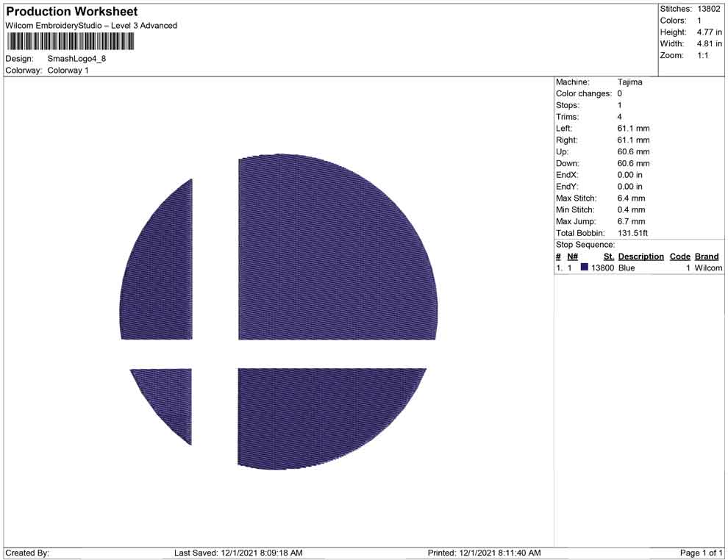The width and height of the screenshot is (728, 560).
Task: Click the Code column header
Action: [679, 256]
